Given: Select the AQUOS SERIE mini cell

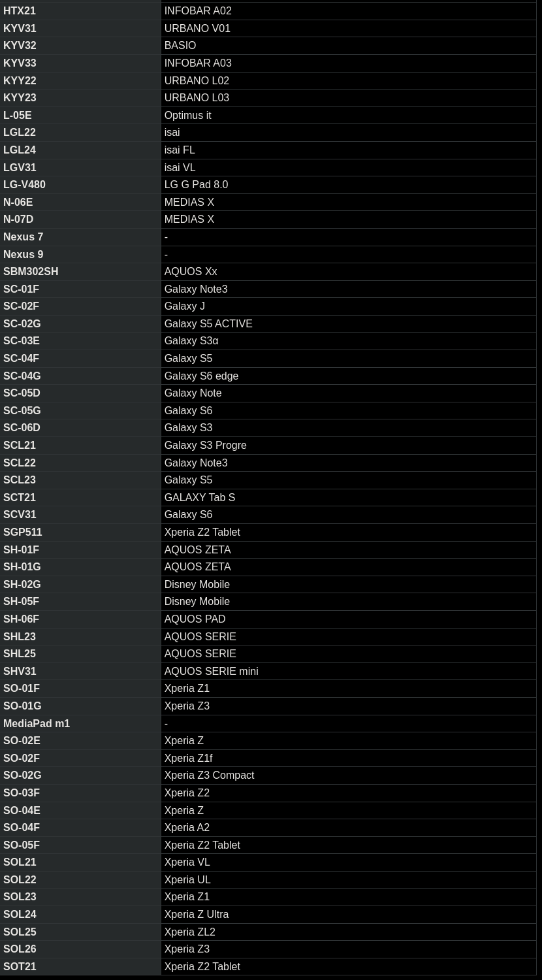Looking at the screenshot, I should tap(211, 672).
